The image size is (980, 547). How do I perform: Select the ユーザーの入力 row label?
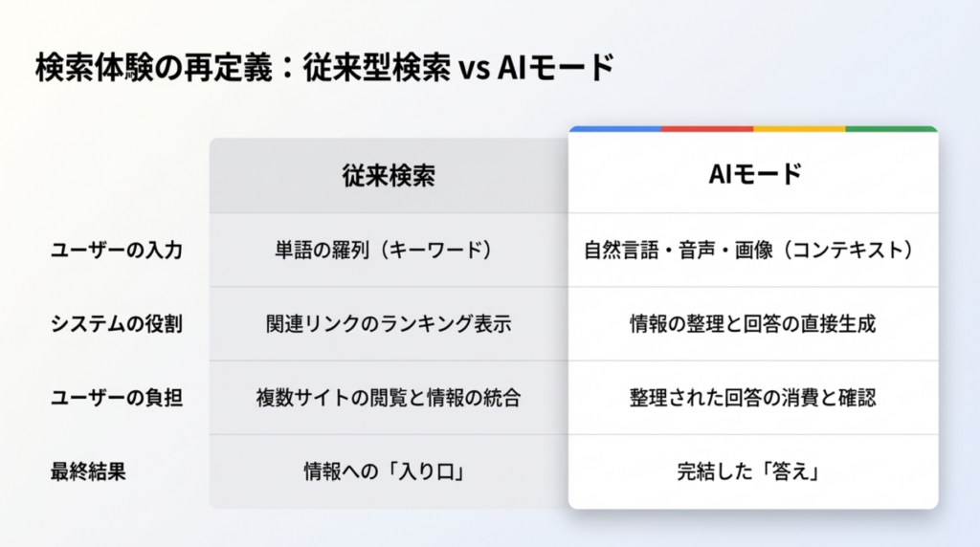pyautogui.click(x=117, y=251)
